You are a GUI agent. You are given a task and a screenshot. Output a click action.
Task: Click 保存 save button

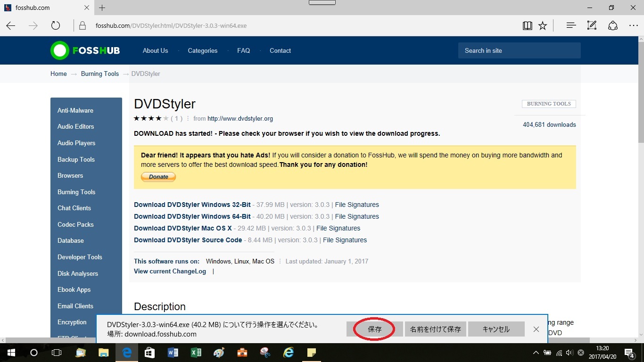[x=375, y=329]
